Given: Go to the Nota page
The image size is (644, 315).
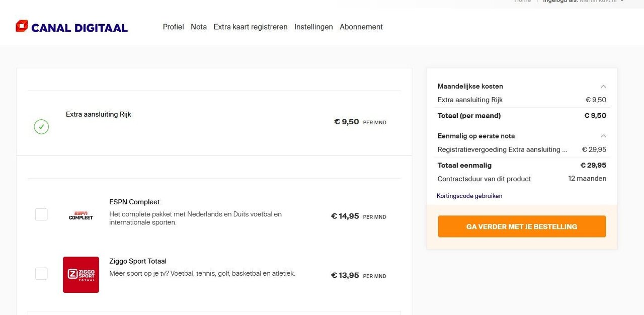Looking at the screenshot, I should (199, 27).
